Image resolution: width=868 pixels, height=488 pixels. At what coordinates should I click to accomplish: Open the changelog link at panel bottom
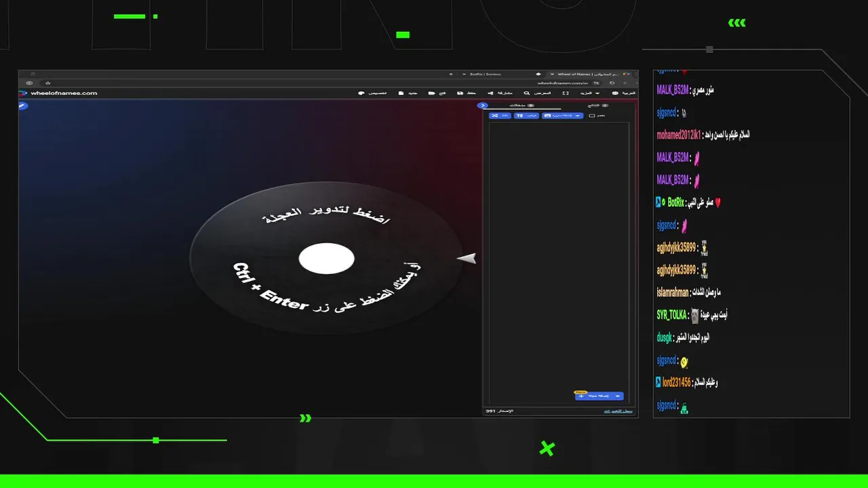[618, 411]
